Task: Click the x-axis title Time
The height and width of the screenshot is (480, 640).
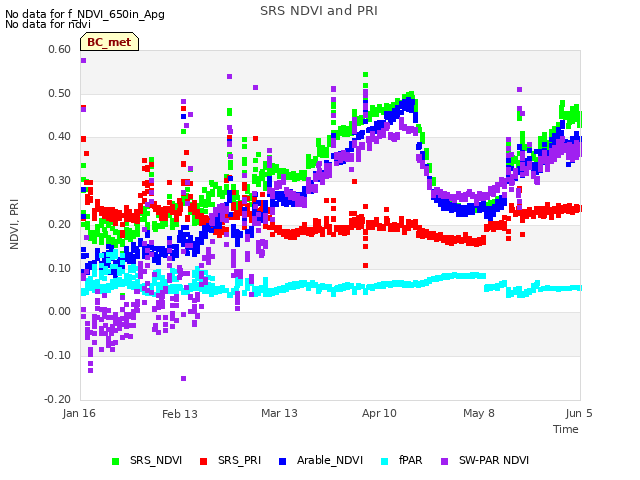Action: point(566,429)
